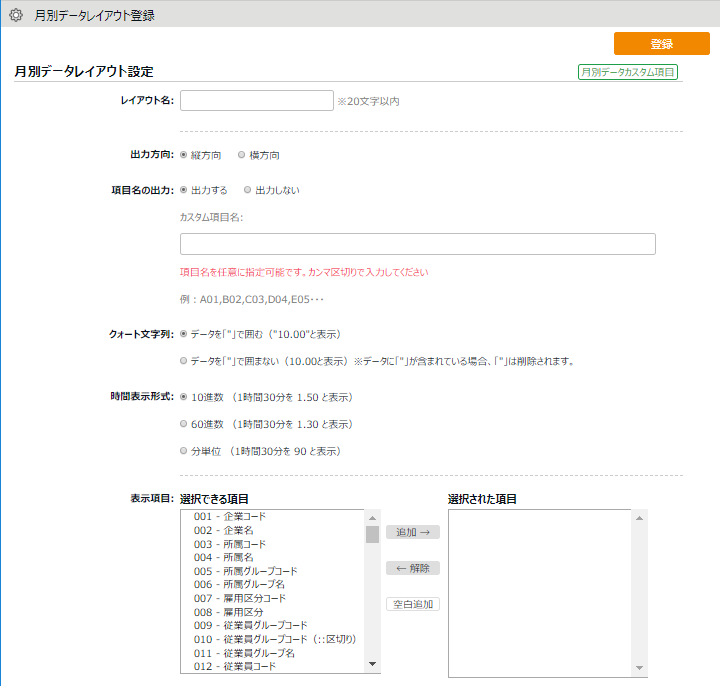
Task: Focus the レイアウト名 text field
Action: tap(257, 101)
